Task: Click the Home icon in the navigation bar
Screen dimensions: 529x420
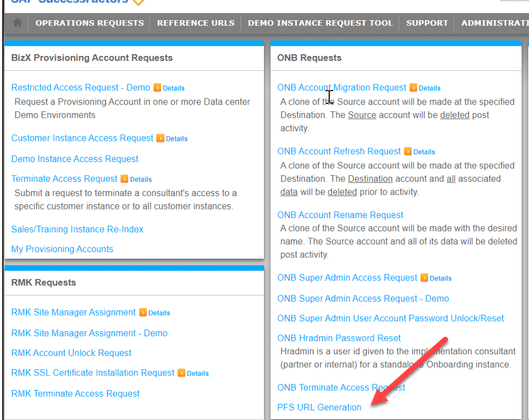Action: tap(17, 23)
